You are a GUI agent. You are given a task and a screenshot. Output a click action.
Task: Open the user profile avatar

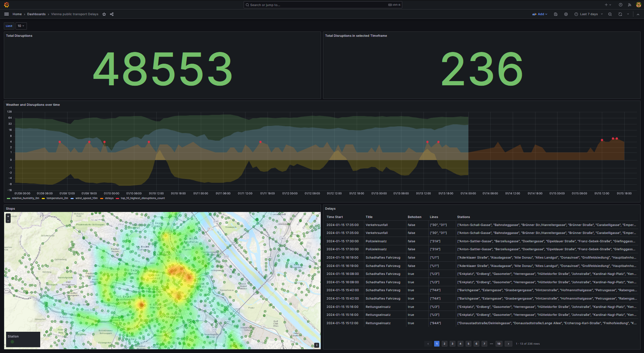[638, 5]
